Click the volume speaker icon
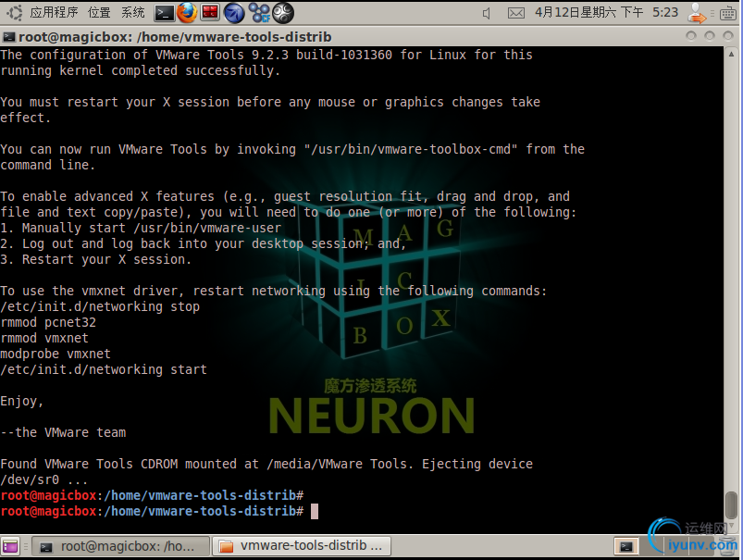 [486, 13]
